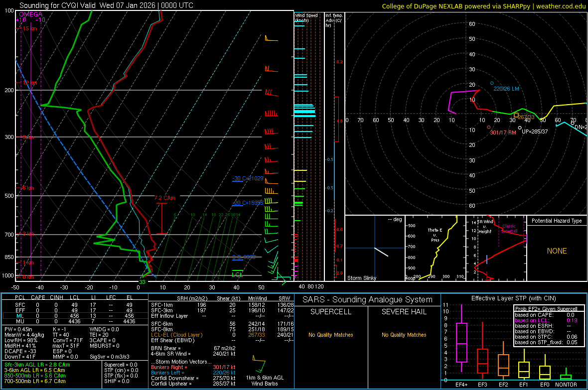This screenshot has height=390, width=588.
Task: Click the SUPERCELL column header
Action: [331, 312]
